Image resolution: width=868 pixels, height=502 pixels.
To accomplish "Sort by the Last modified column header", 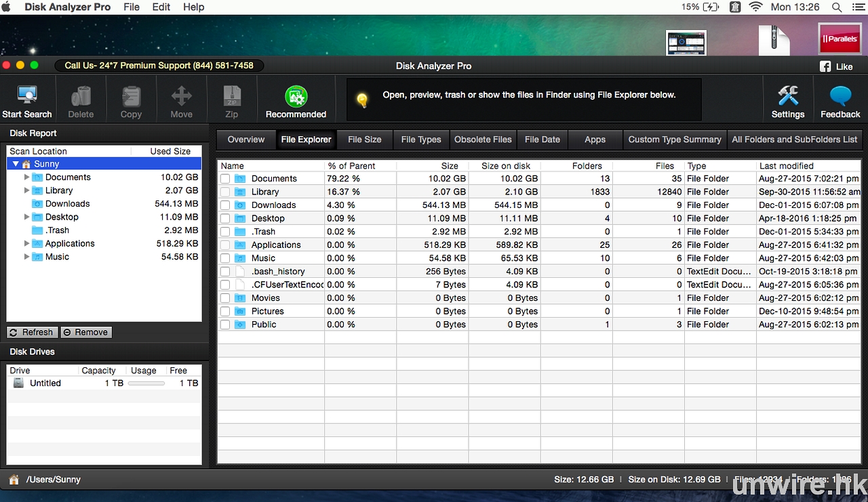I will 787,166.
